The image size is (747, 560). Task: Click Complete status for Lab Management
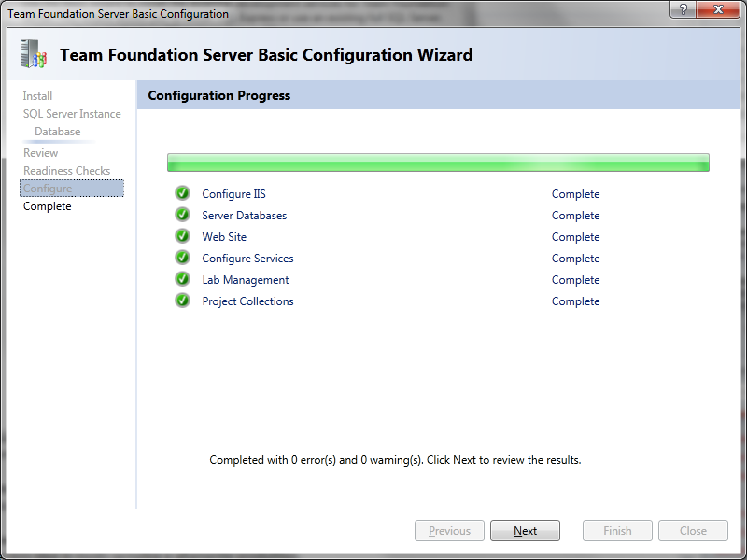click(575, 279)
